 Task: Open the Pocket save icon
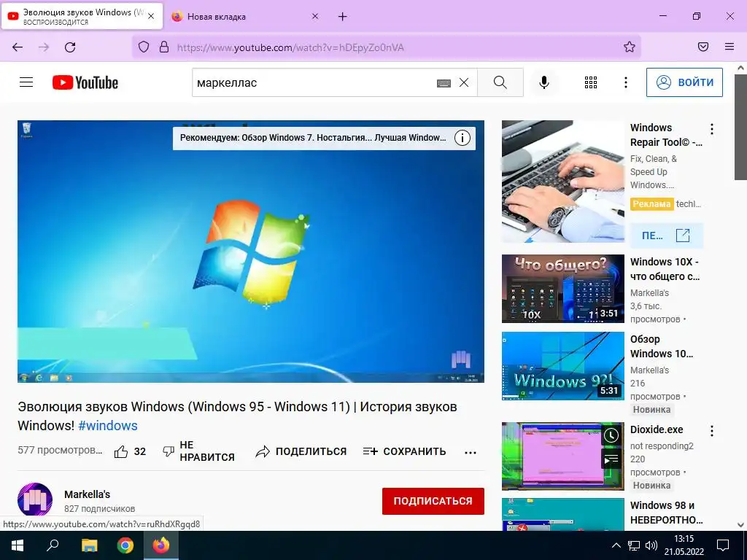[703, 47]
